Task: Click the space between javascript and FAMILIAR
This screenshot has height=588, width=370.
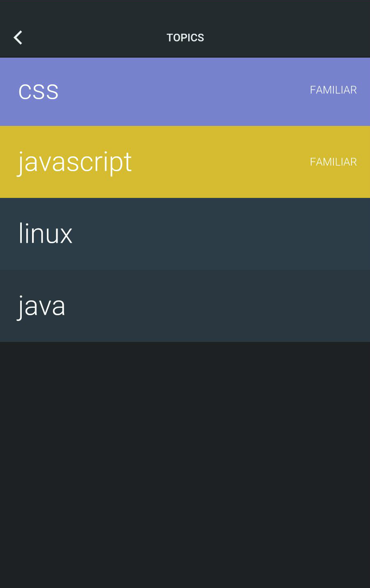Action: click(x=222, y=162)
